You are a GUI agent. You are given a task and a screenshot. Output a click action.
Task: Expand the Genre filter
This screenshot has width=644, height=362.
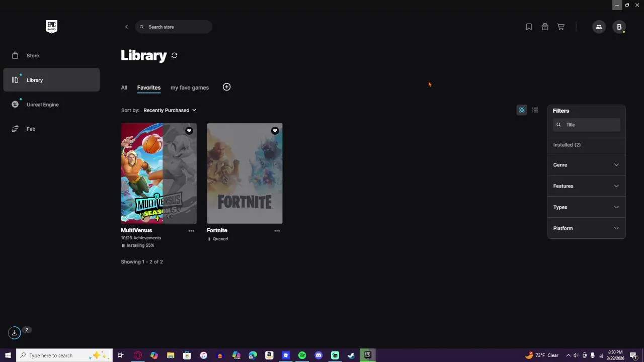587,165
